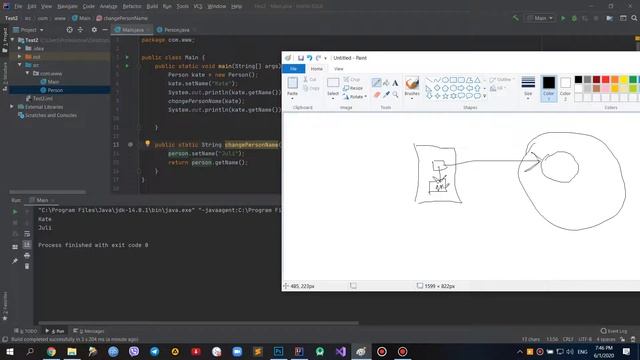The width and height of the screenshot is (640, 360).
Task: Click the green Run button in IntelliJ toolbar
Action: pos(563,18)
